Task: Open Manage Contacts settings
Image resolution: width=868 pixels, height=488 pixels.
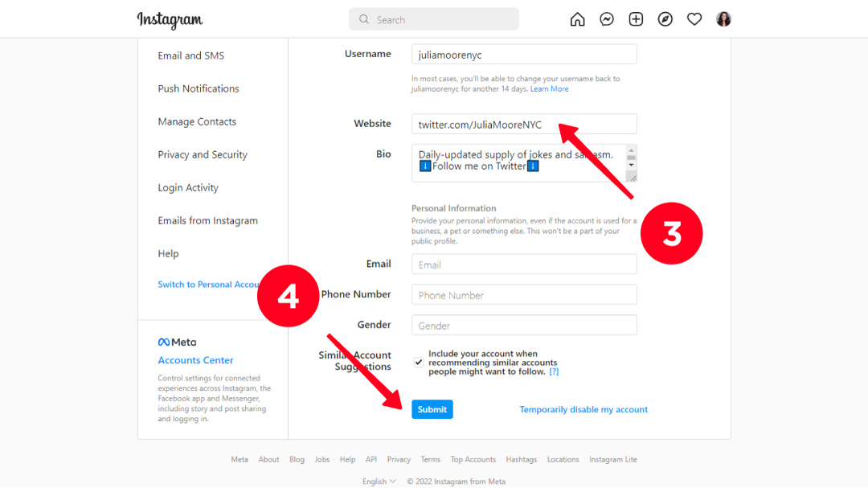Action: click(x=197, y=121)
